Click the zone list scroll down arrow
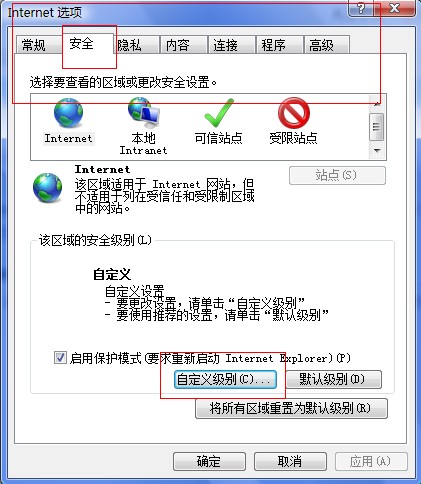Viewport: 421px width, 484px height. pos(377,151)
